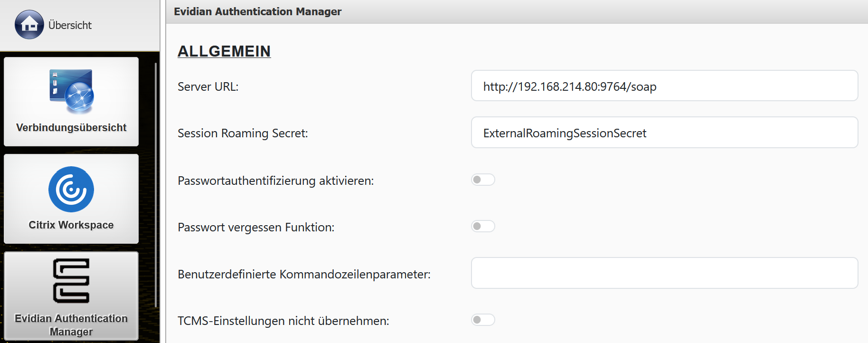
Task: Click the ALLGEMEIN section heading
Action: pyautogui.click(x=224, y=51)
